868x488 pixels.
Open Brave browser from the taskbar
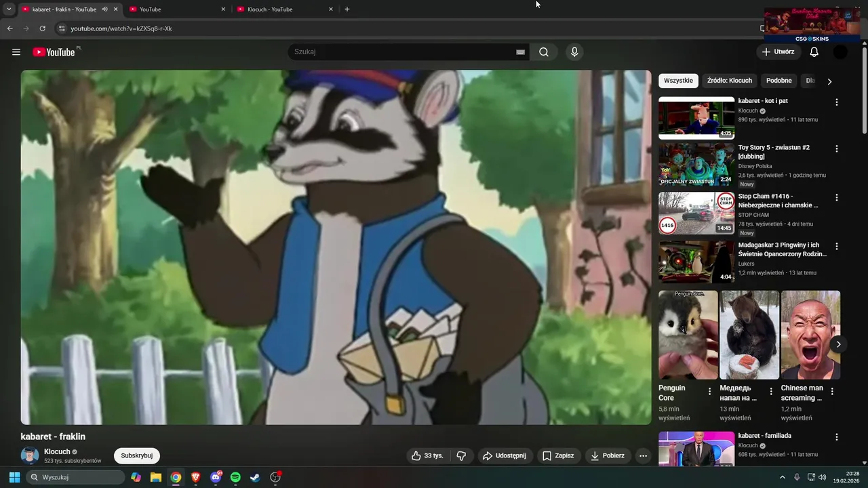pos(196,477)
